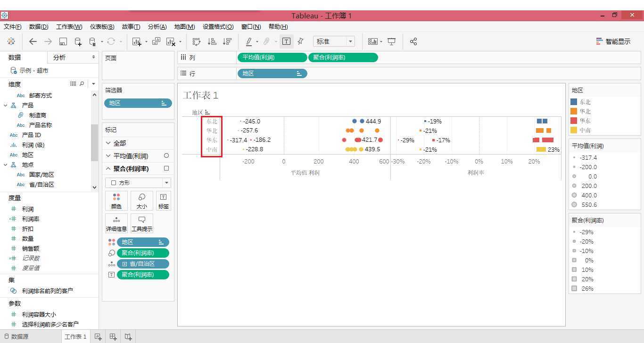Viewport: 644px width, 343px height.
Task: Swap rows and columns icon
Action: [197, 41]
